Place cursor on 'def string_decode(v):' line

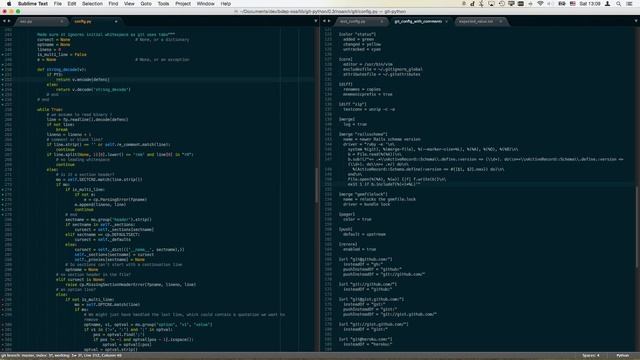coord(61,69)
